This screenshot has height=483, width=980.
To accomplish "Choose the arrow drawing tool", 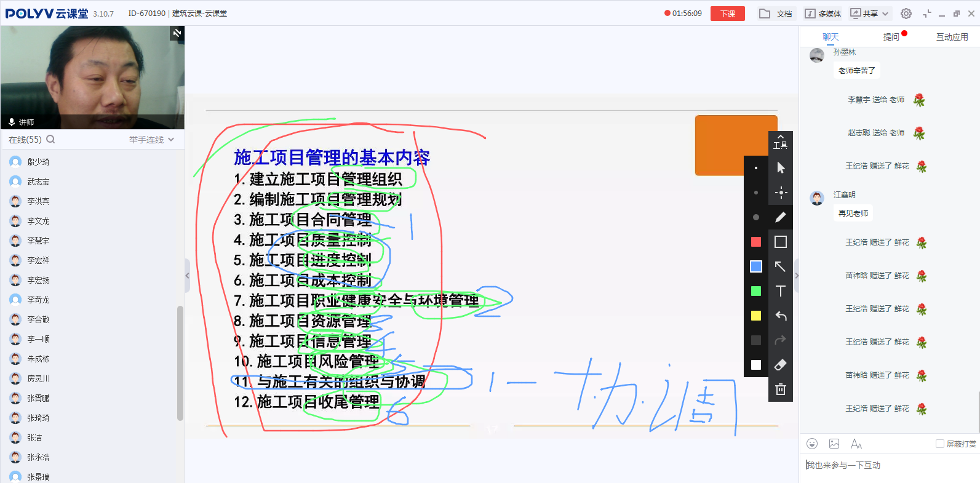I will (x=780, y=266).
